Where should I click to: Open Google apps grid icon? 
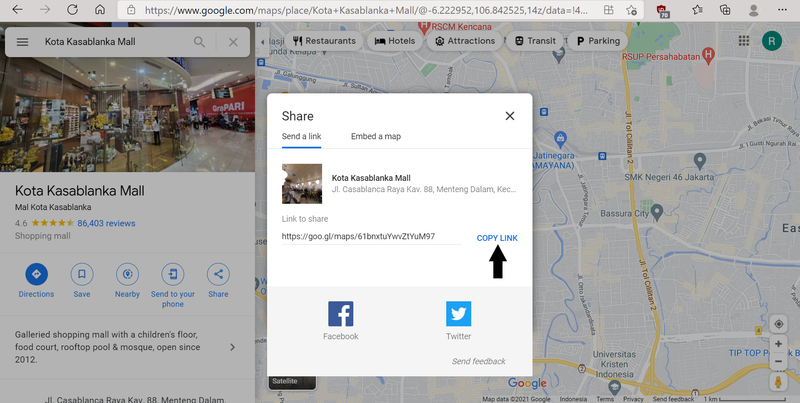(744, 41)
